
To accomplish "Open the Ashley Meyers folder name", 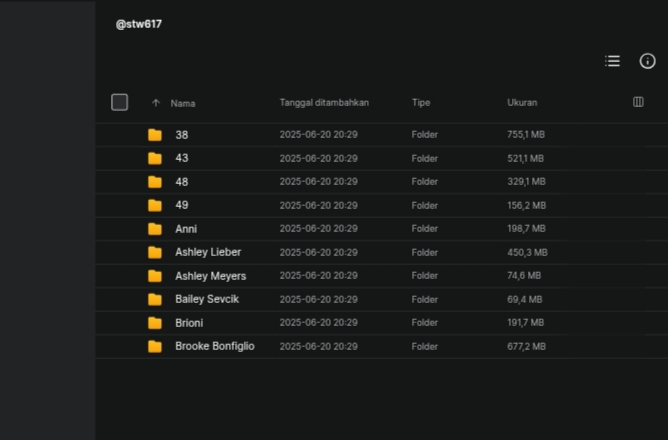I will point(210,276).
